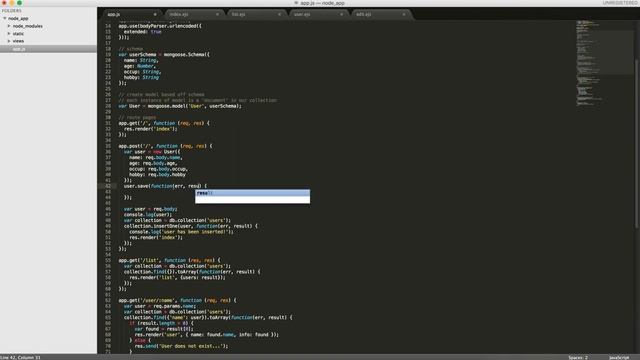Click "app.get('/list'" on line 55
Screen dimensions: 640x360
coord(139,260)
